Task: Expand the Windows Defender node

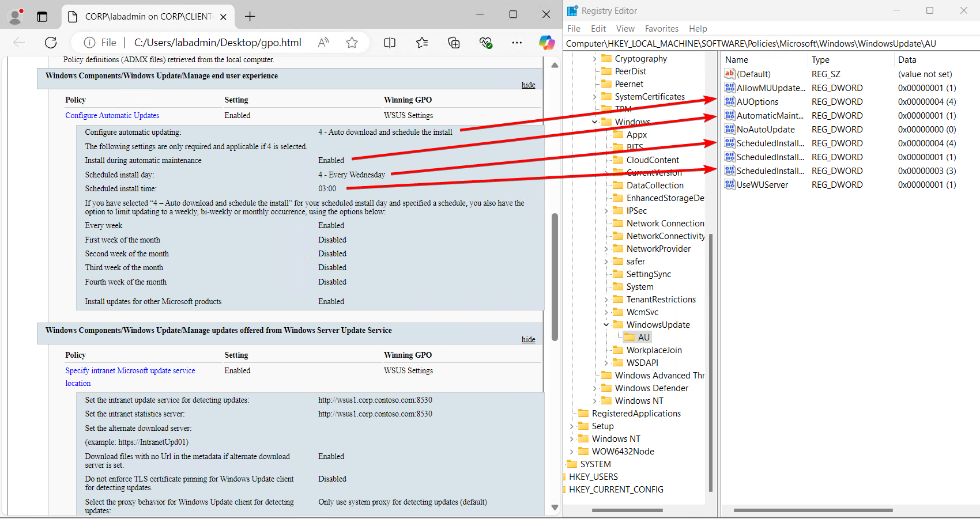Action: [594, 388]
